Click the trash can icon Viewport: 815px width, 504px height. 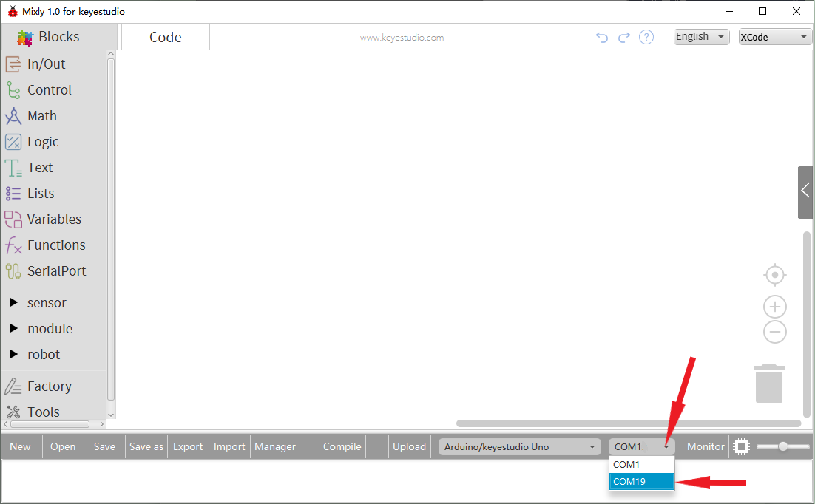(768, 384)
